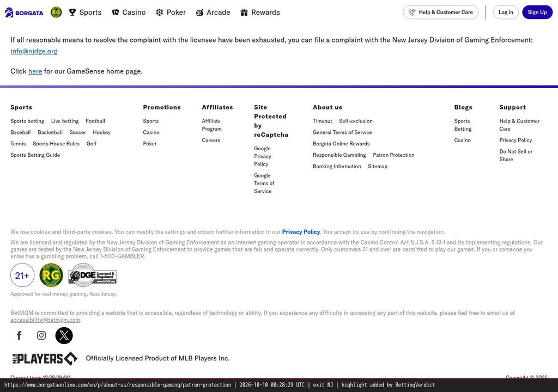Open the Sports betting footer link
This screenshot has height=392, width=558.
click(x=27, y=121)
